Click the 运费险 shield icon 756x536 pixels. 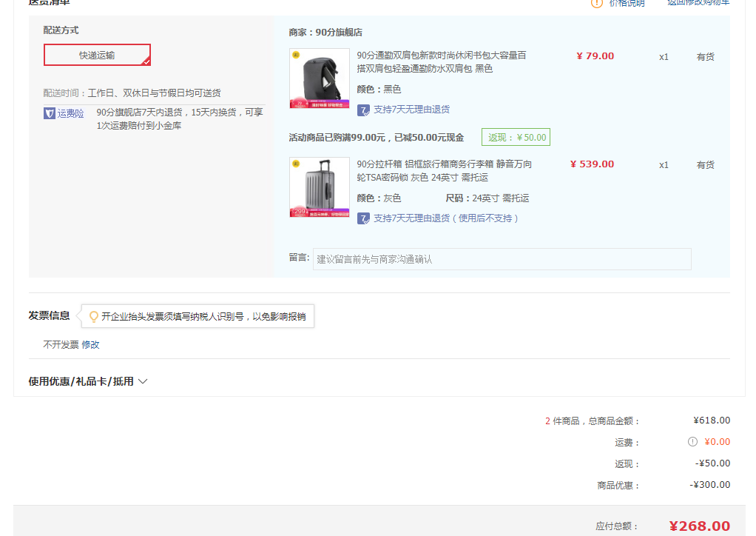[x=49, y=113]
